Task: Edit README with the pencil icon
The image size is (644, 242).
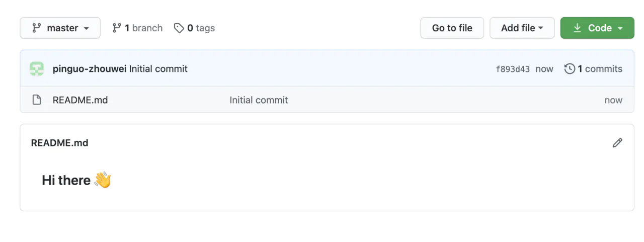Action: 617,143
